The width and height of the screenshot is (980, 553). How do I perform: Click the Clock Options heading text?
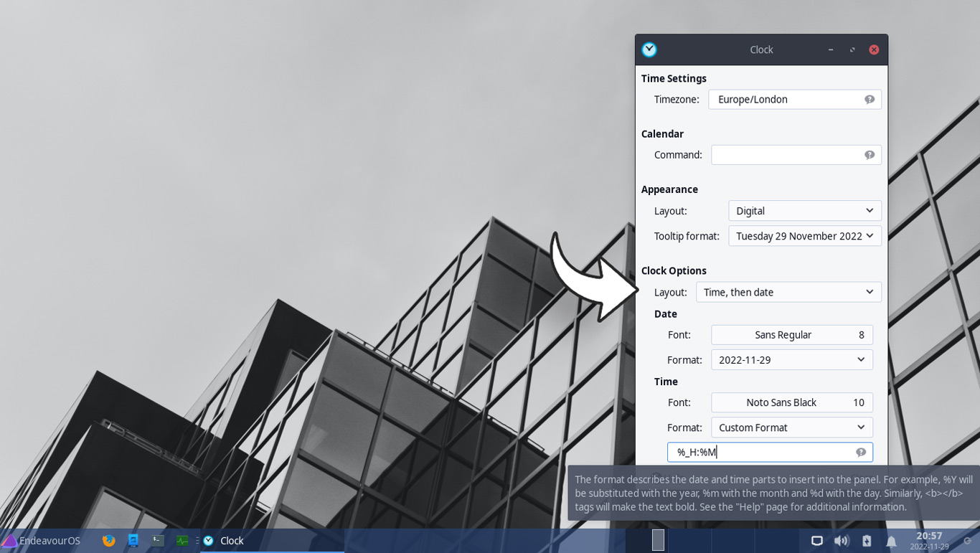coord(674,270)
